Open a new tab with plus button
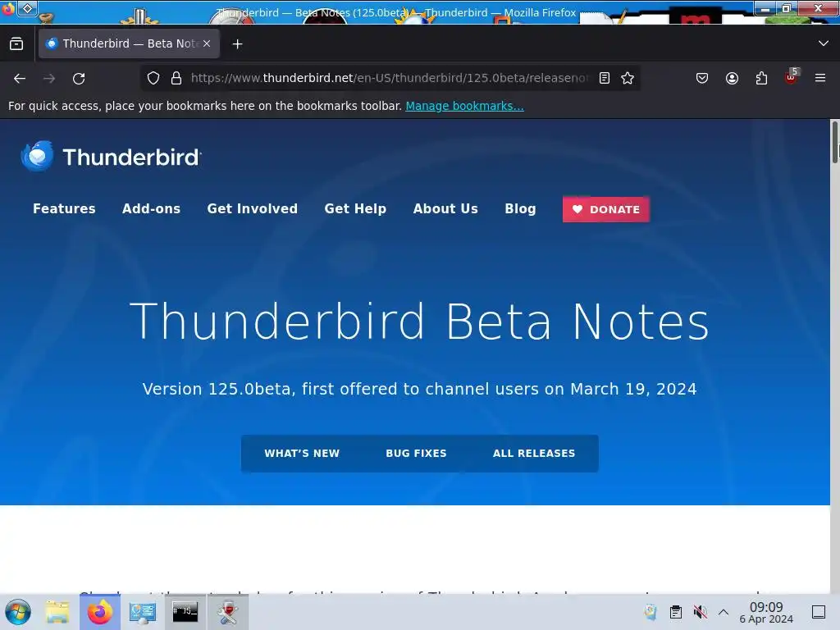840x630 pixels. (237, 44)
